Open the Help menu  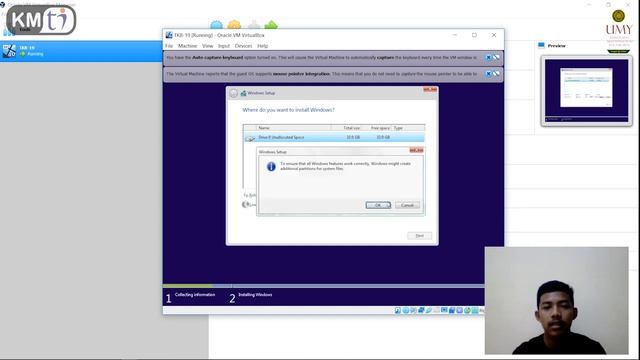tap(262, 46)
